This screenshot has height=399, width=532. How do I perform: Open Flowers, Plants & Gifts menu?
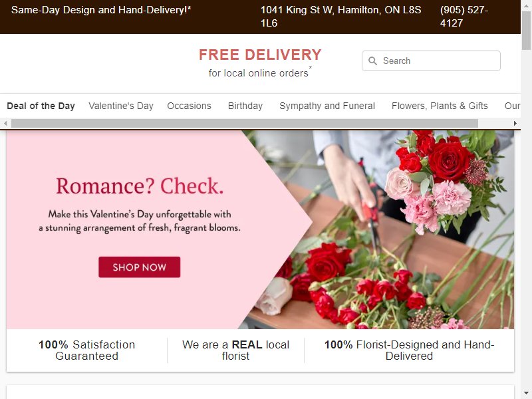coord(440,106)
